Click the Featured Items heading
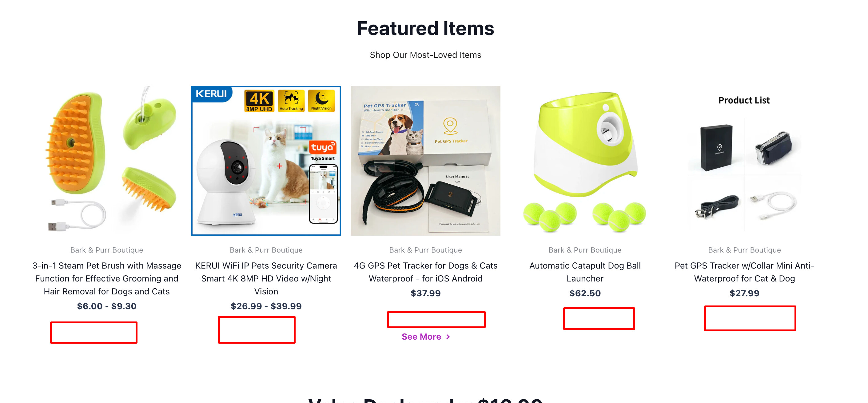Screen dimensions: 868x403 pos(425,28)
